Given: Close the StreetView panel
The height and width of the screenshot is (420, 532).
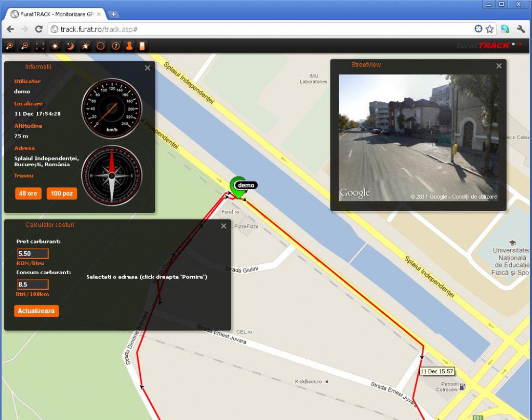Looking at the screenshot, I should 499,66.
